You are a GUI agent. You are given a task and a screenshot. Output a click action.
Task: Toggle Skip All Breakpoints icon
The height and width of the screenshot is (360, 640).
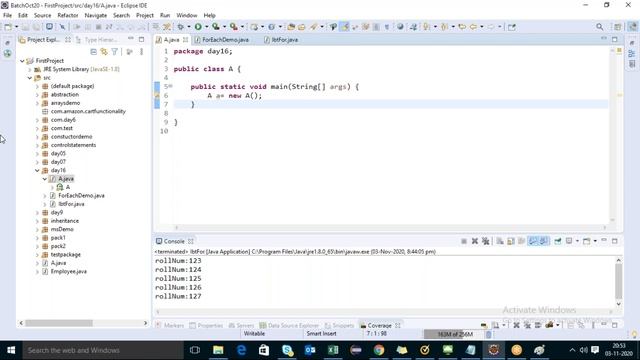pos(62,27)
